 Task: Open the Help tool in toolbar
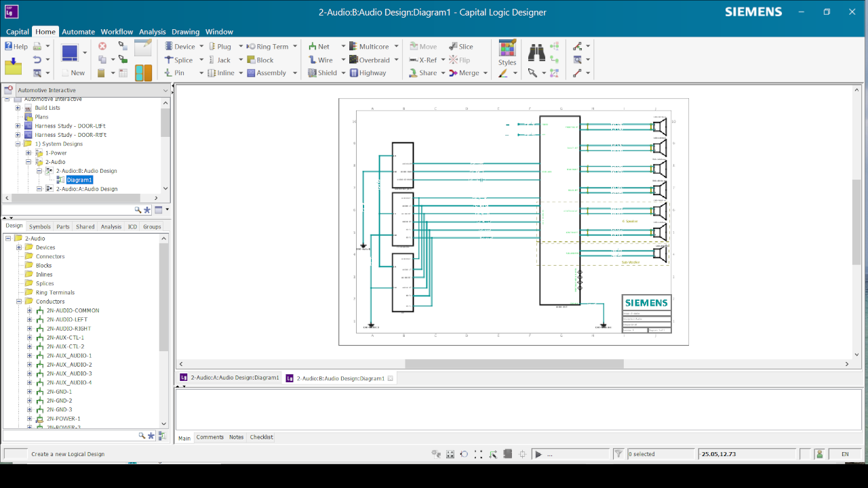coord(16,46)
